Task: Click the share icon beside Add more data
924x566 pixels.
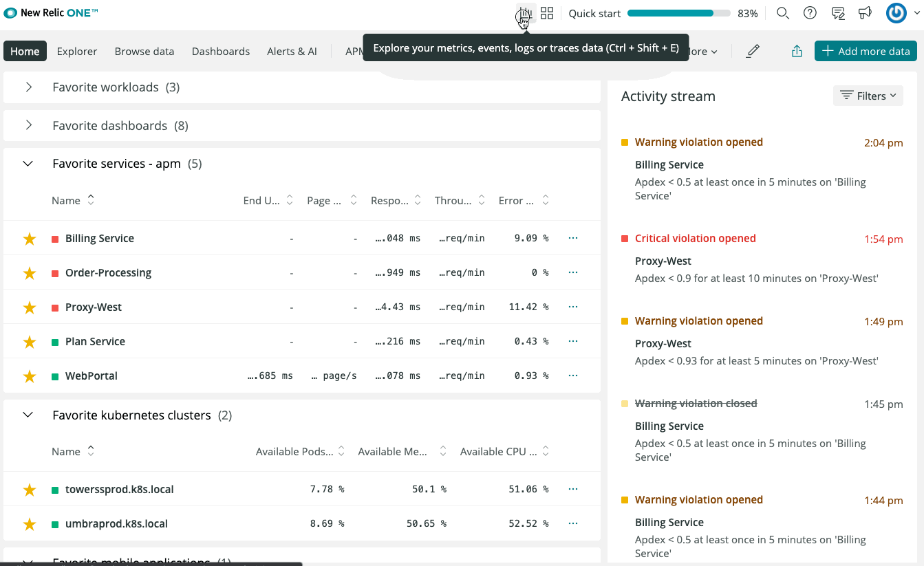Action: point(797,51)
